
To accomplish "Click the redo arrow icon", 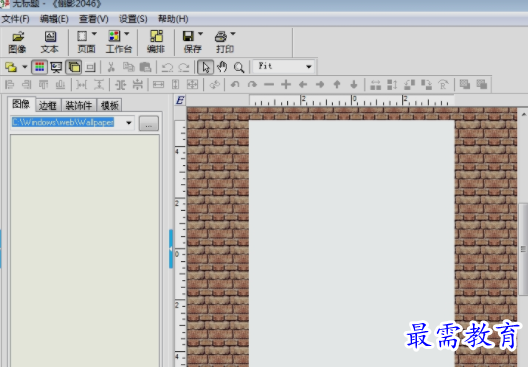I will point(184,67).
